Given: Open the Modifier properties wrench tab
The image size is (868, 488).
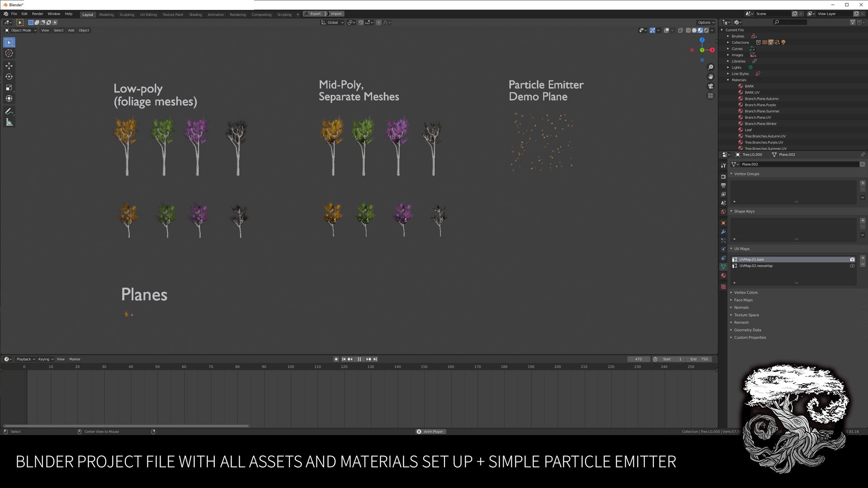Looking at the screenshot, I should point(723,232).
